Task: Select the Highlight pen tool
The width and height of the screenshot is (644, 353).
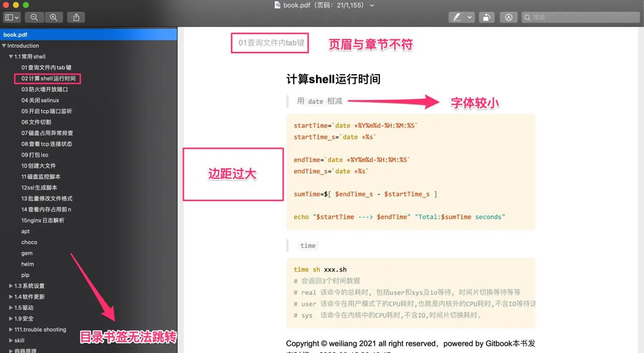Action: pos(458,17)
